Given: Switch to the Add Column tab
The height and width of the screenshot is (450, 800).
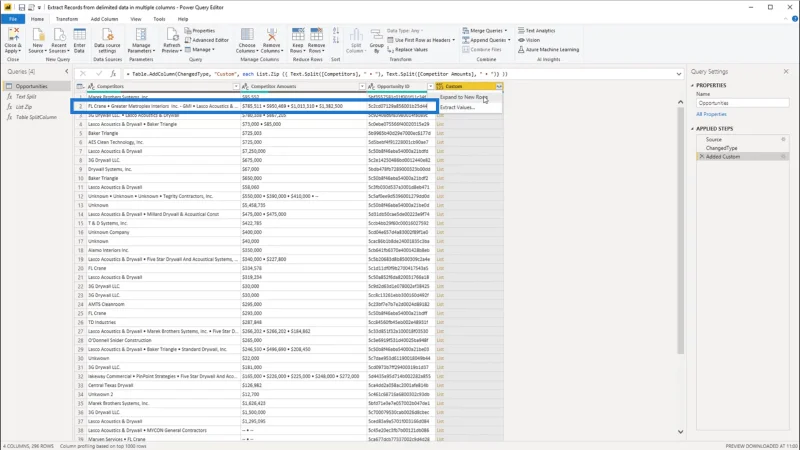Looking at the screenshot, I should pos(104,19).
